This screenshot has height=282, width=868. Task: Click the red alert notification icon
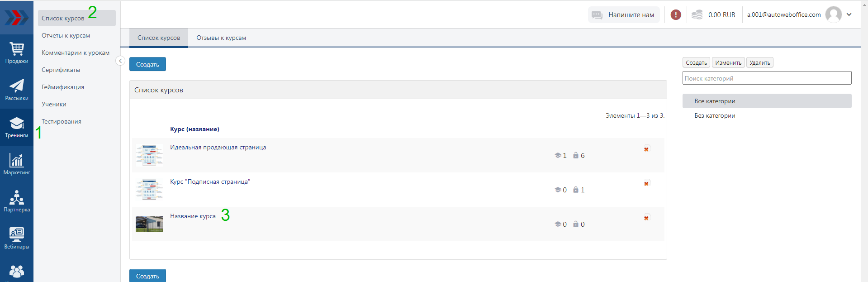tap(676, 15)
